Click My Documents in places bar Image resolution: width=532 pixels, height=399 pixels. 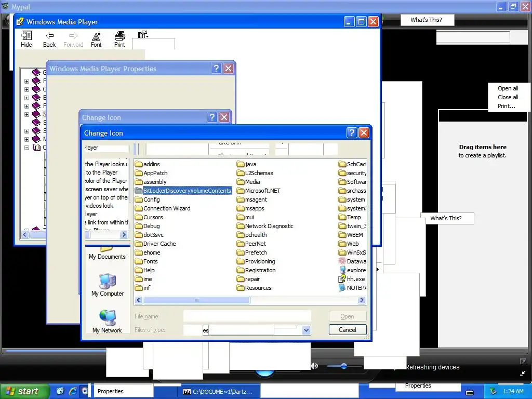pyautogui.click(x=107, y=254)
